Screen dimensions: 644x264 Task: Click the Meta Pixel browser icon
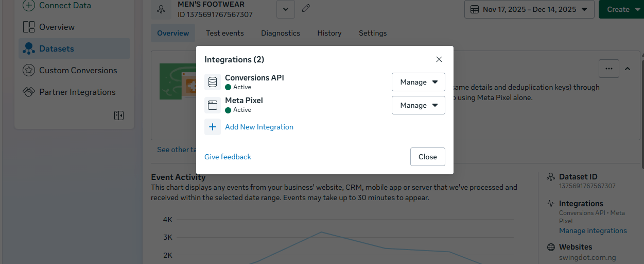tap(213, 105)
